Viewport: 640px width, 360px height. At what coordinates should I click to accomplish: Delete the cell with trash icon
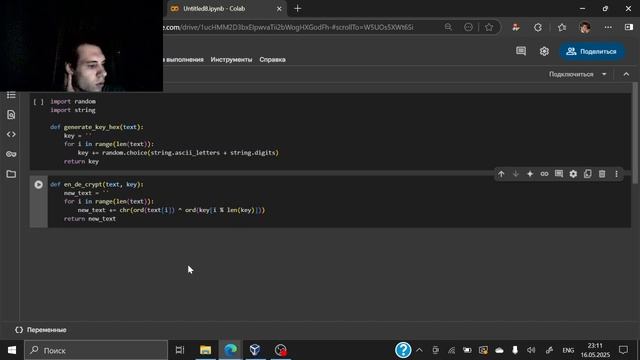pyautogui.click(x=602, y=174)
